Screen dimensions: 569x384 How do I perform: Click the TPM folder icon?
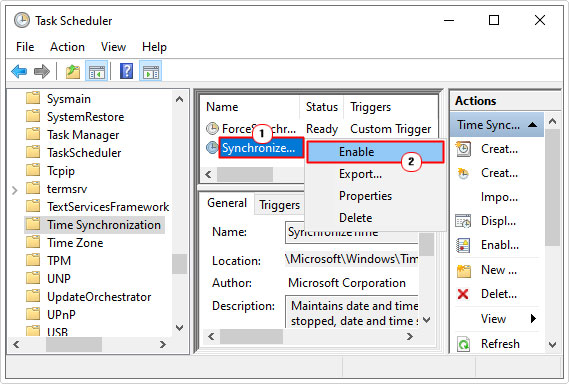33,260
